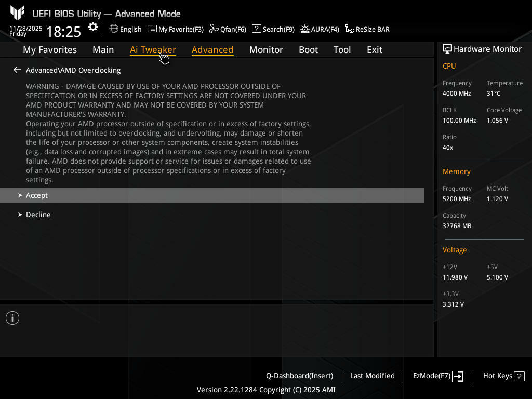Open AURA(F4) lighting icon
This screenshot has width=532, height=399.
[305, 29]
